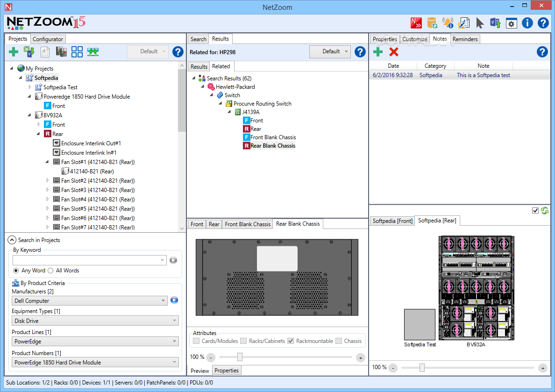Click the preview zoom slider handle
555x392 pixels.
240,357
